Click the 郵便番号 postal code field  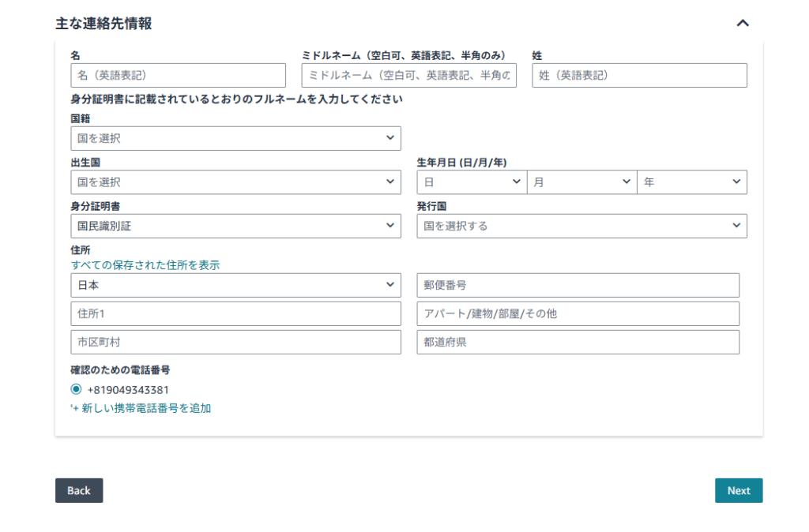(578, 285)
